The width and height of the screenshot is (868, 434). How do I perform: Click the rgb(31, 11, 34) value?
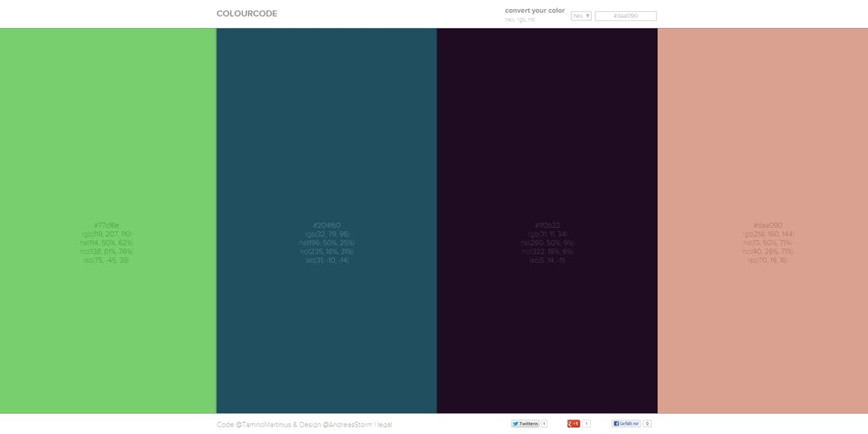point(547,234)
